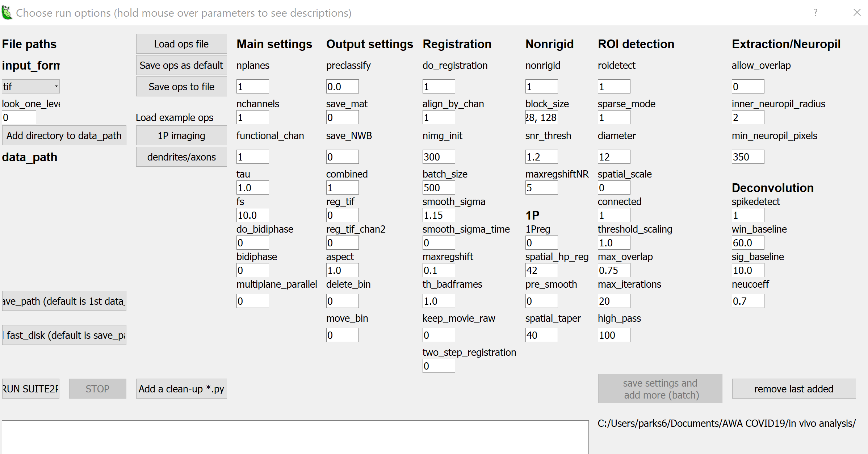This screenshot has width=868, height=454.
Task: Edit the look_one_level down value
Action: (19, 117)
